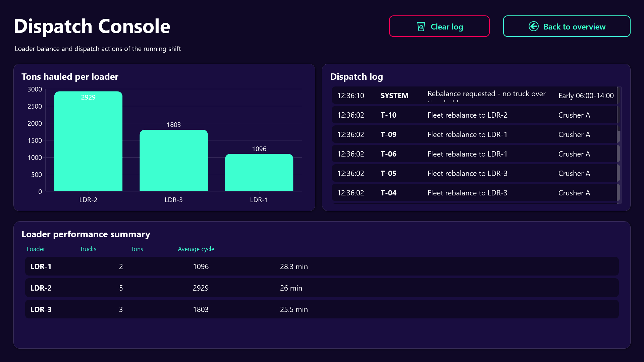The width and height of the screenshot is (644, 362).
Task: Click the Tons column header
Action: pos(137,249)
